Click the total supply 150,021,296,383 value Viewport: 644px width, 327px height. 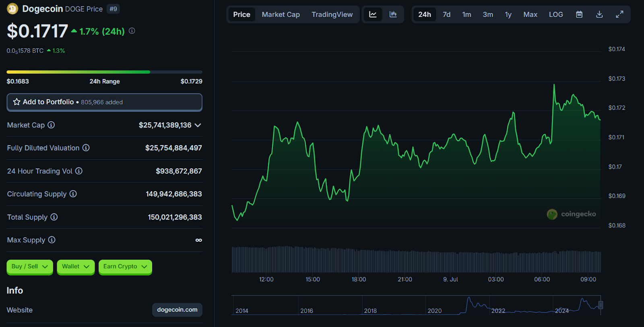175,217
